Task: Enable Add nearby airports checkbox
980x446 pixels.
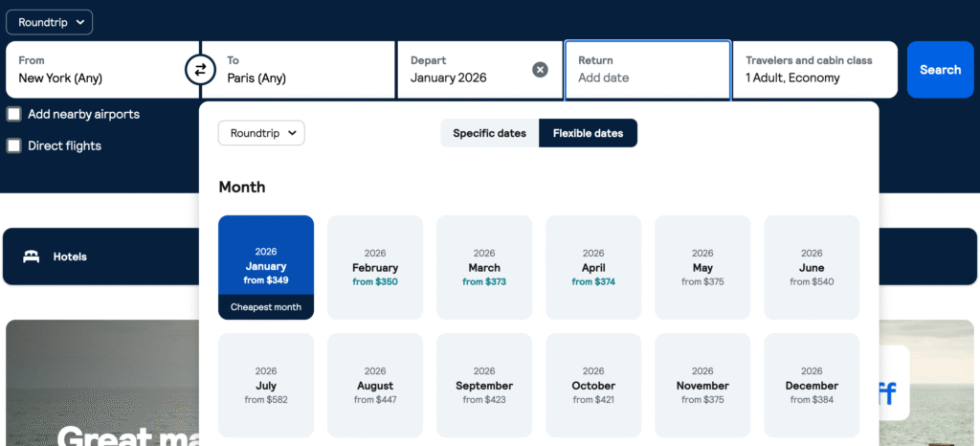Action: (13, 114)
